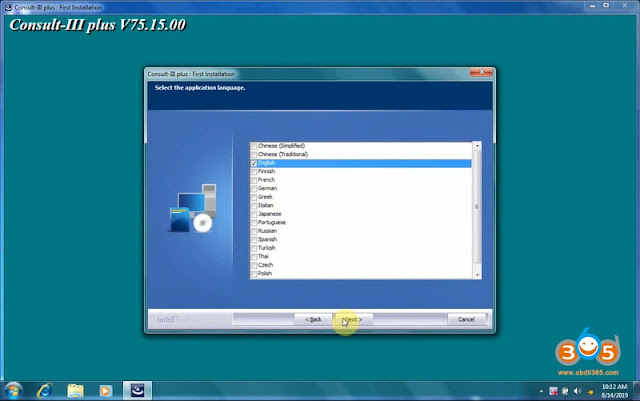Minimize the outer Consult-III plus window
Viewport: 640px width, 401px height.
pyautogui.click(x=592, y=6)
